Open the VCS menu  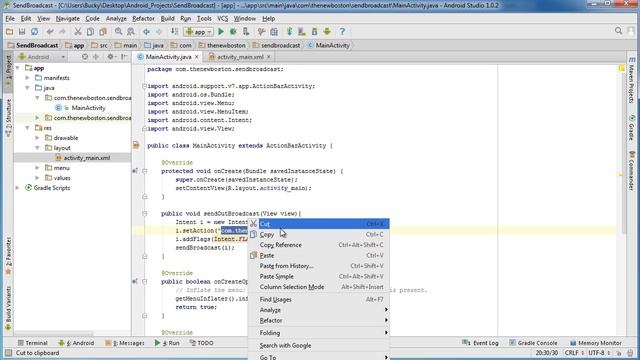[222, 18]
